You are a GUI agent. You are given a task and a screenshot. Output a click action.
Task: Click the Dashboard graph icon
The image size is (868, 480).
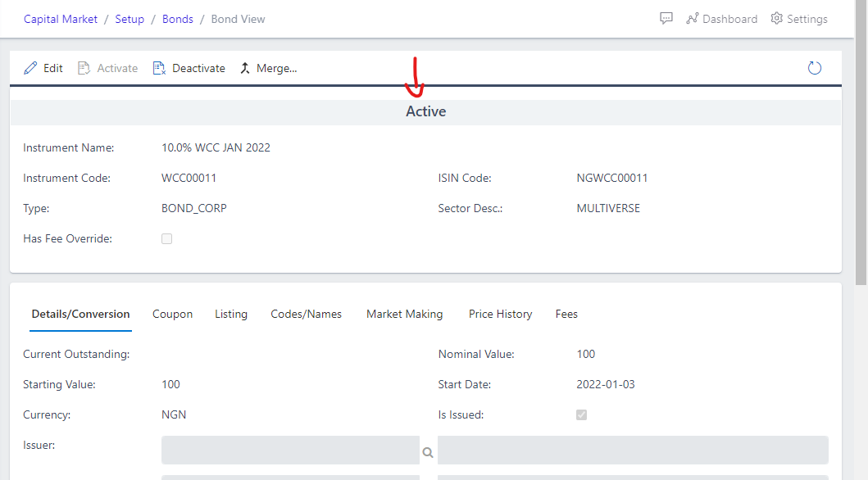pyautogui.click(x=692, y=18)
